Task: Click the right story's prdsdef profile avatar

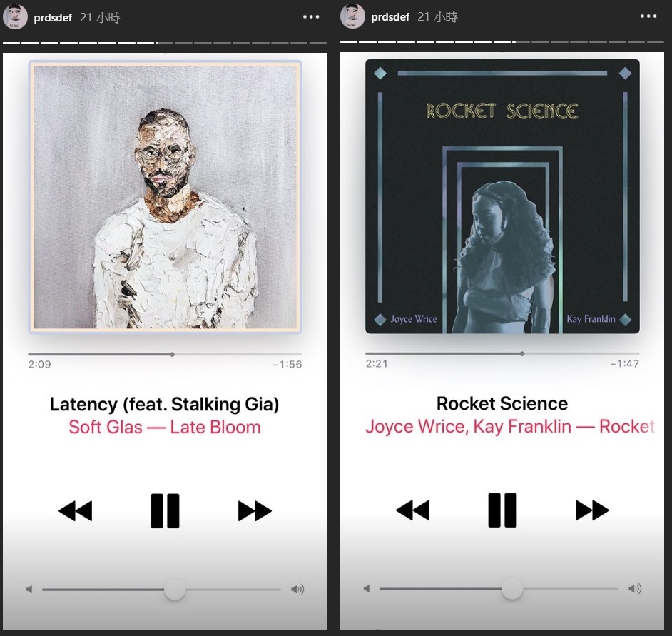Action: point(352,16)
